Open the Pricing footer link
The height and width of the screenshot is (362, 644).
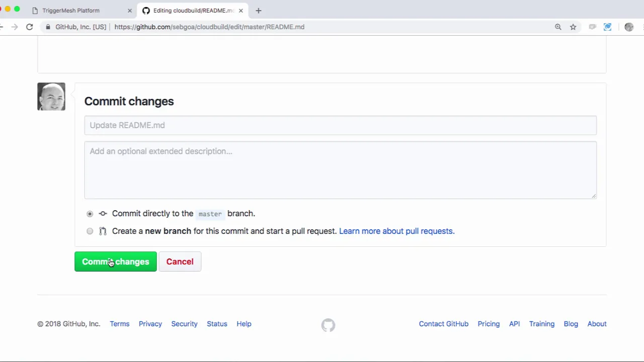point(489,324)
